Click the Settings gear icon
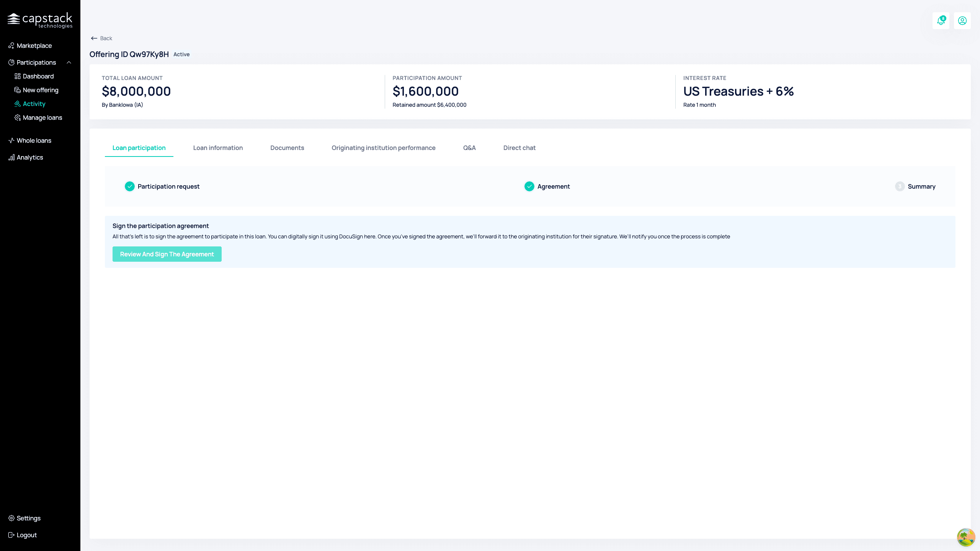 tap(11, 518)
